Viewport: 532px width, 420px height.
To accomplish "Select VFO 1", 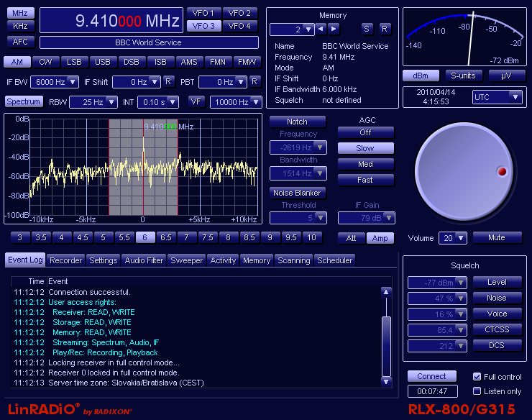I will [x=203, y=13].
